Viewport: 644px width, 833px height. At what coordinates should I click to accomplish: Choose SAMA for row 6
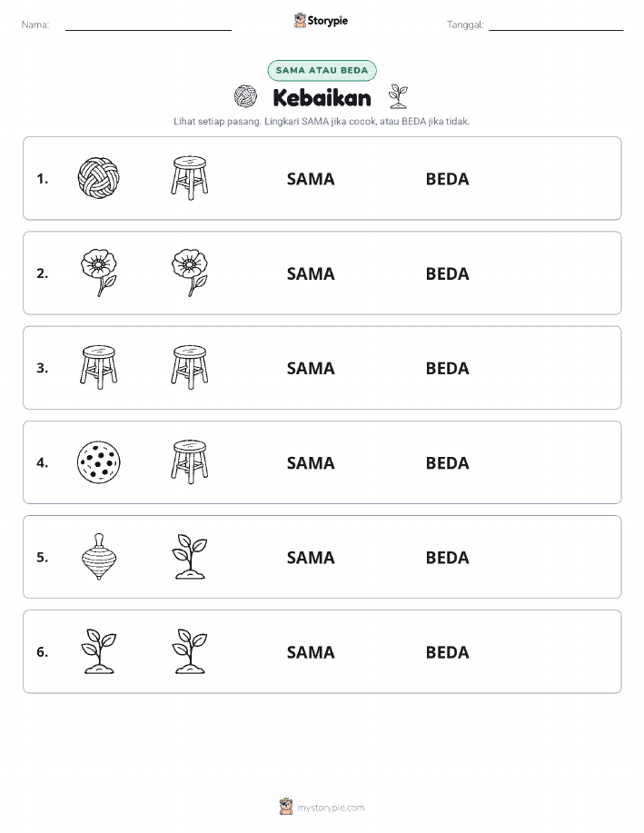(311, 652)
